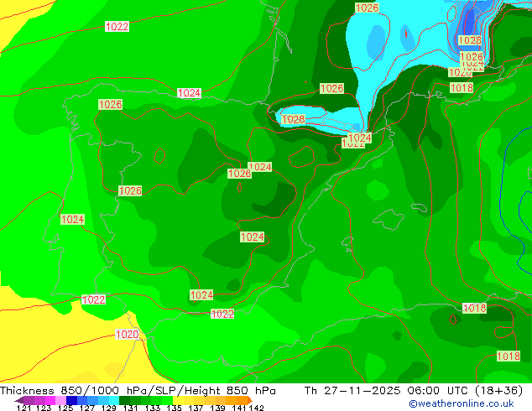This screenshot has height=411, width=532.
Task: Click the Mallorca island outline on the map
Action: click(x=389, y=219)
